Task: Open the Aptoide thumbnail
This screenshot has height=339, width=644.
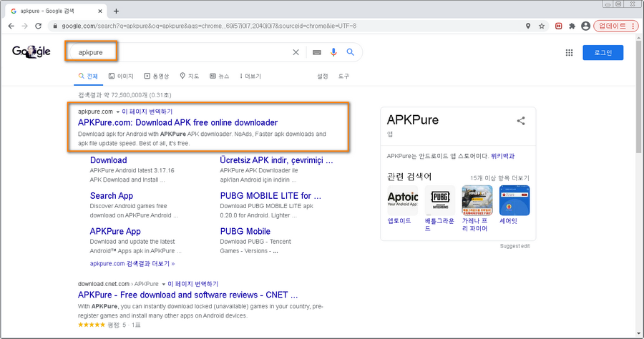Action: click(x=402, y=200)
